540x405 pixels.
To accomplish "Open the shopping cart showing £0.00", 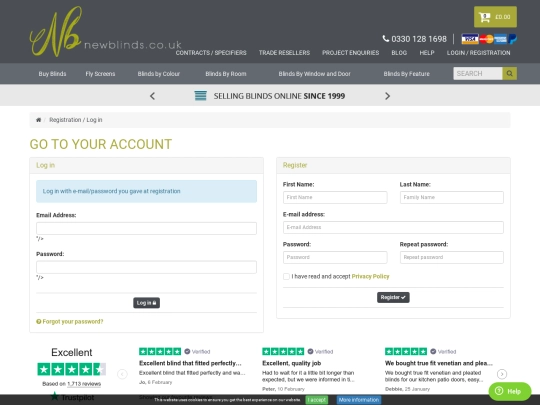I will tap(495, 17).
